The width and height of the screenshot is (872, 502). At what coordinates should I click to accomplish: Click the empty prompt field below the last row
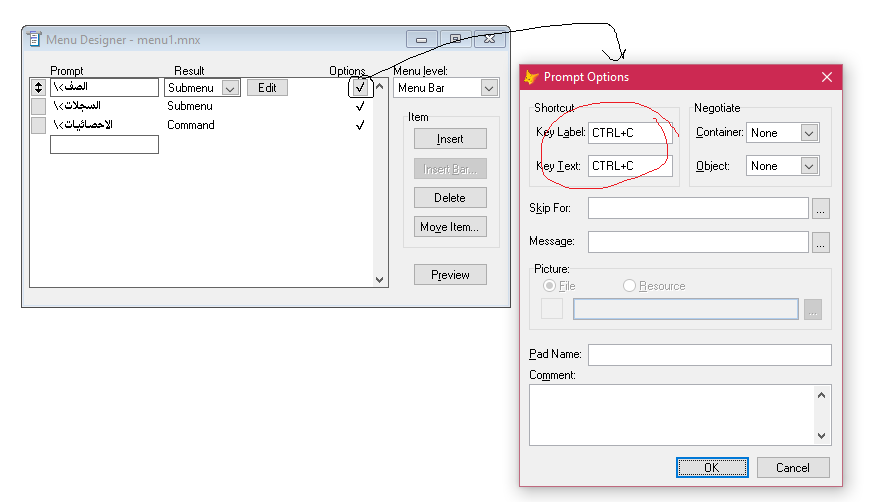click(x=105, y=145)
